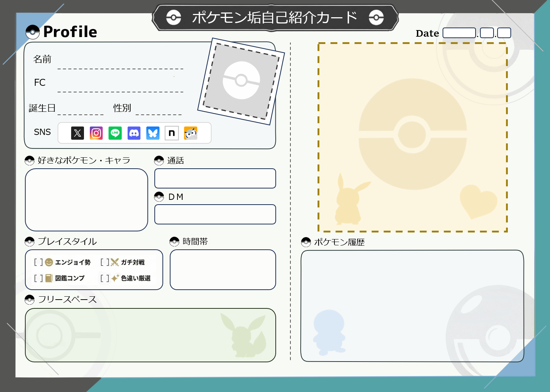Select the Bluesky butterfly icon
Screen dimensions: 550x392
(x=153, y=133)
